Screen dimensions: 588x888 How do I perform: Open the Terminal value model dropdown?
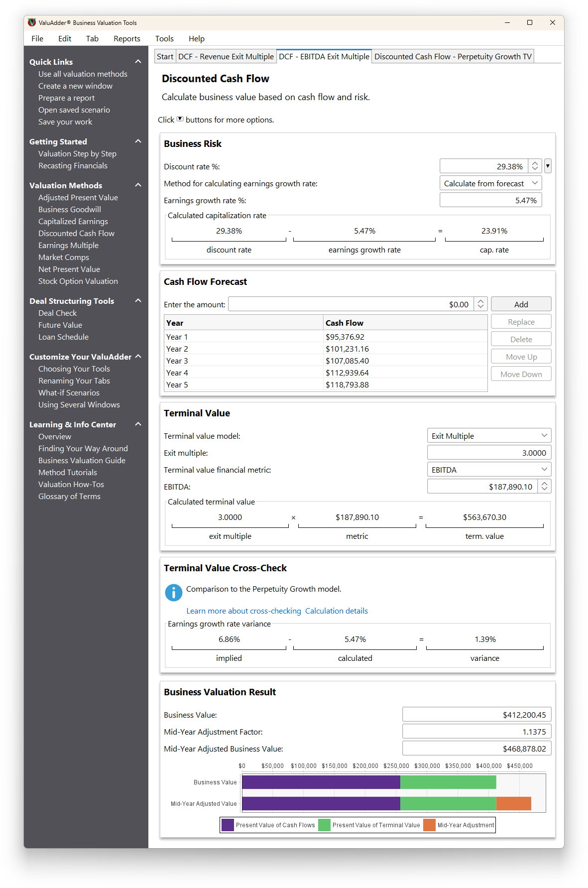[489, 436]
